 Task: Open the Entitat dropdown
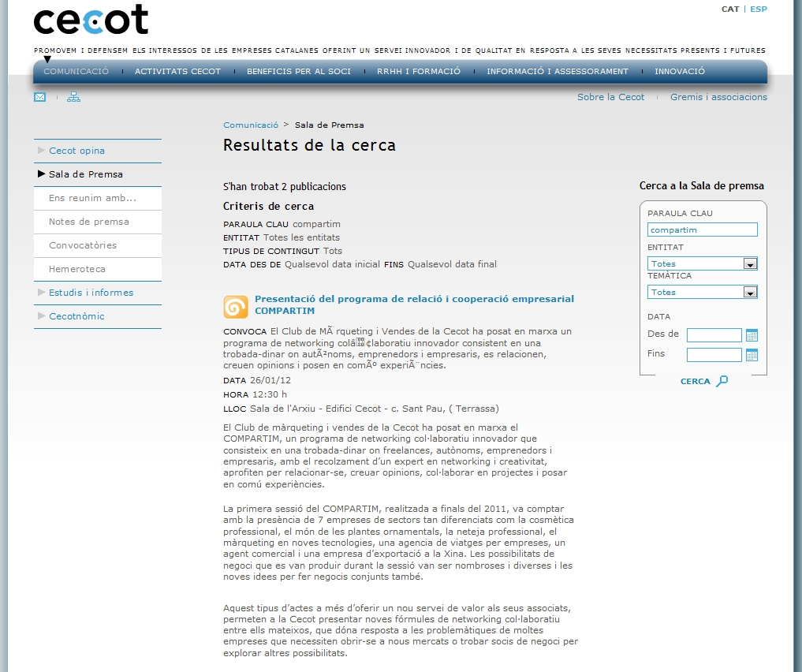pos(703,263)
